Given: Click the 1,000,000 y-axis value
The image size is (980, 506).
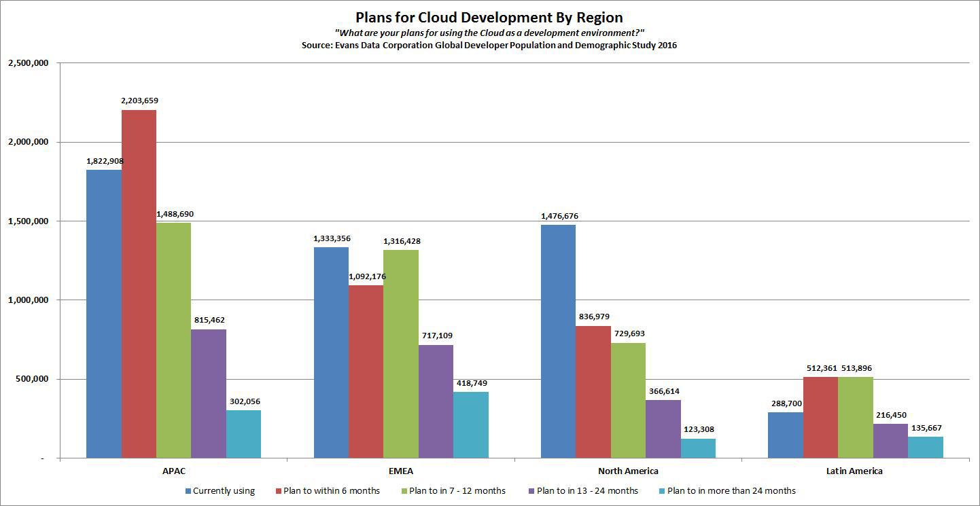Looking at the screenshot, I should tap(27, 300).
